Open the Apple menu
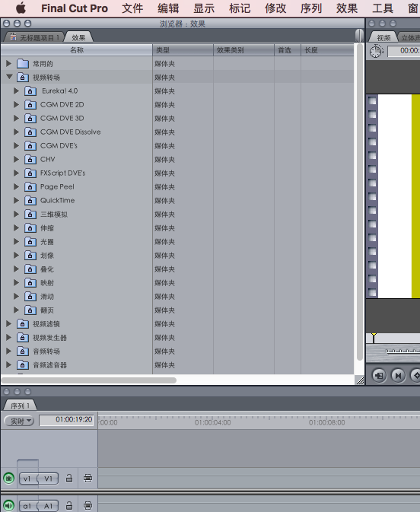The width and height of the screenshot is (420, 512). (x=21, y=8)
